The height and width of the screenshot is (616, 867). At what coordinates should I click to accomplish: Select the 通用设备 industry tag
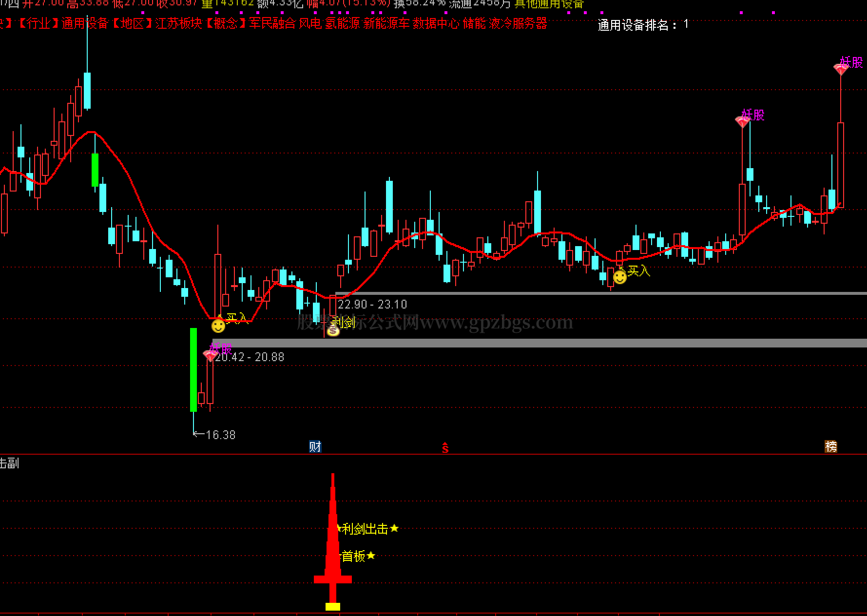pos(85,23)
